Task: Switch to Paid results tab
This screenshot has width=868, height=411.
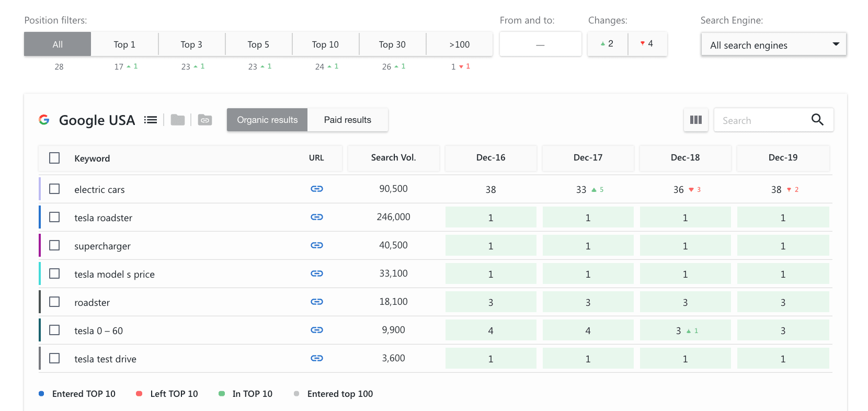Action: click(348, 120)
